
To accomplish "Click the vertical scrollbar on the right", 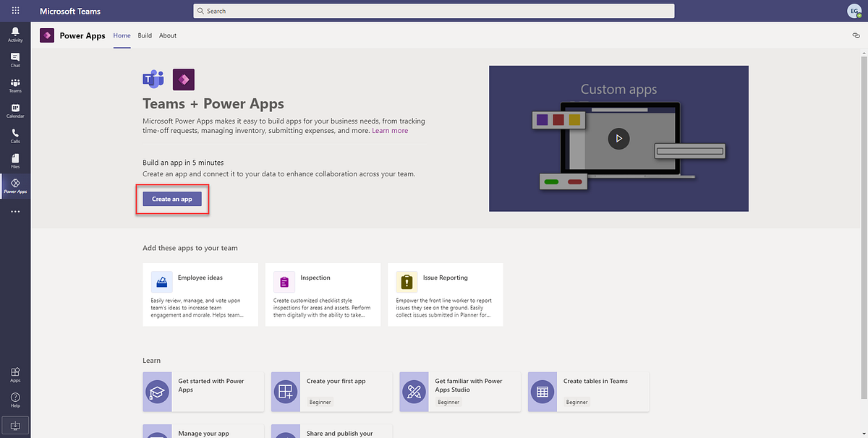I will (864, 229).
